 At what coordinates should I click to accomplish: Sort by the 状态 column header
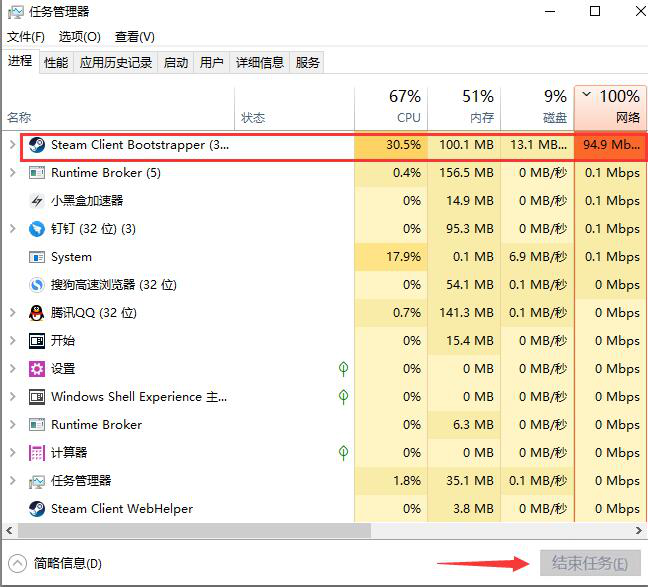(295, 110)
